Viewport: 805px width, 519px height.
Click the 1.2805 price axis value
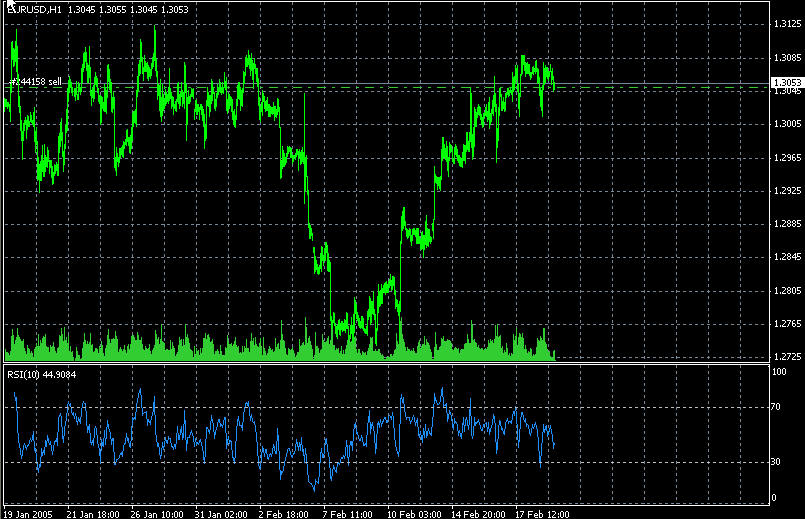[x=785, y=290]
